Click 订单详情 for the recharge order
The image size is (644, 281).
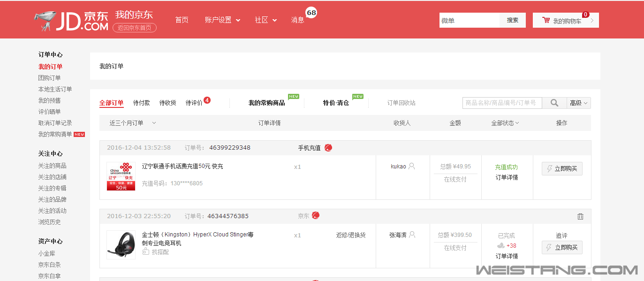[x=507, y=177]
